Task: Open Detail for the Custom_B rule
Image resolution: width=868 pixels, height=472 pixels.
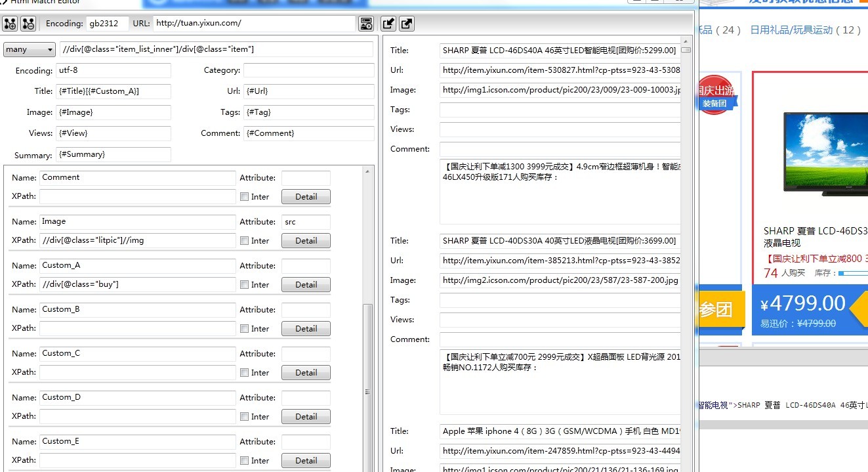Action: (x=306, y=328)
